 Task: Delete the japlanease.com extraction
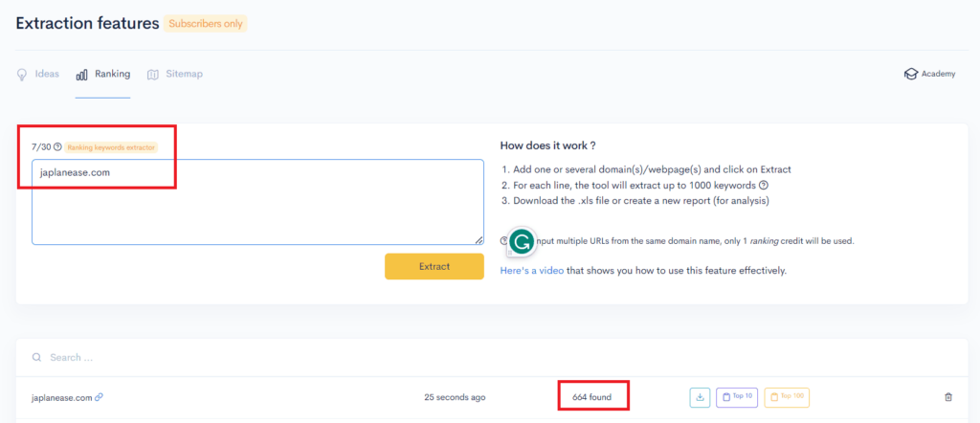click(x=948, y=397)
